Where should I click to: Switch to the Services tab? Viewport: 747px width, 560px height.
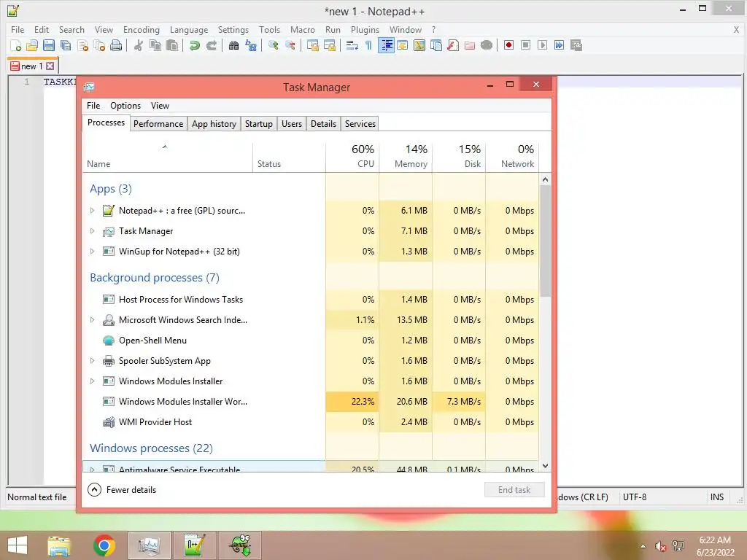[360, 124]
